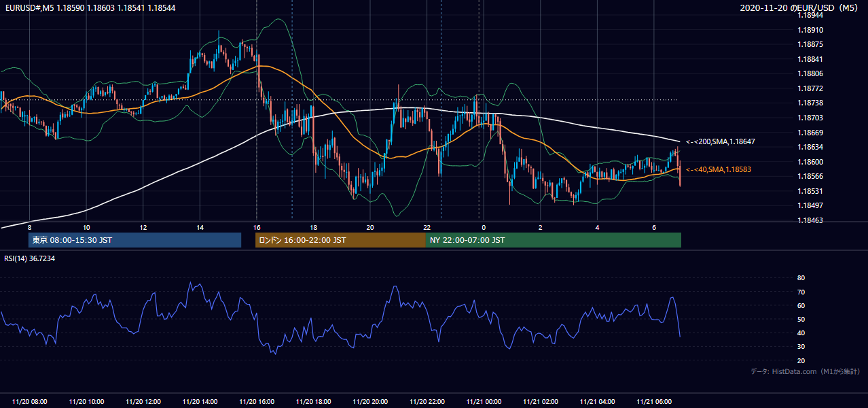Viewport: 868px width, 408px height.
Task: Click RSI axis level 40
Action: point(801,333)
